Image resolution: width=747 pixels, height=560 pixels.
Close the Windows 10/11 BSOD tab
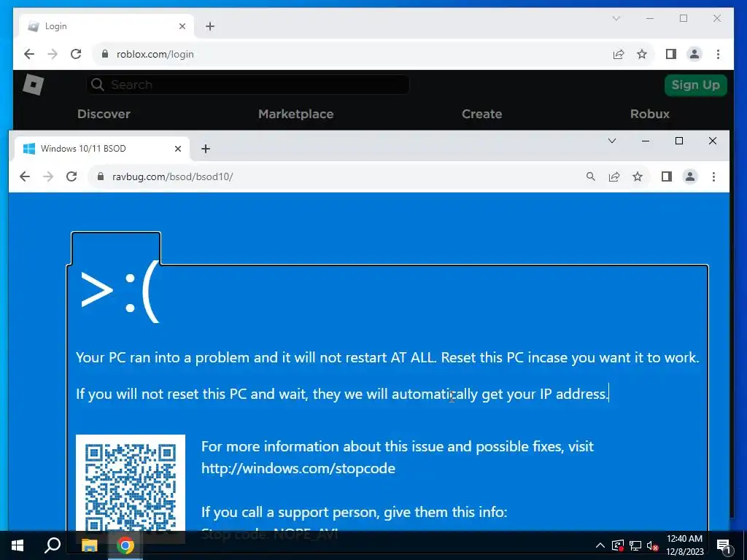(178, 149)
